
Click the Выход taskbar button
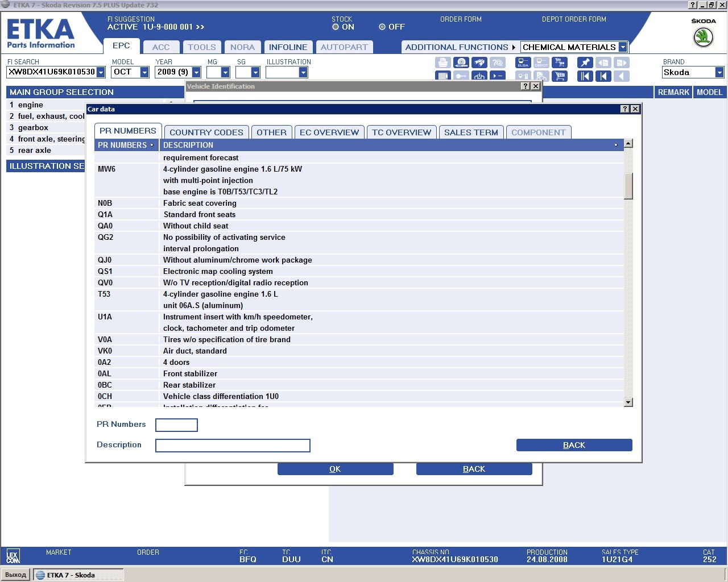click(16, 575)
